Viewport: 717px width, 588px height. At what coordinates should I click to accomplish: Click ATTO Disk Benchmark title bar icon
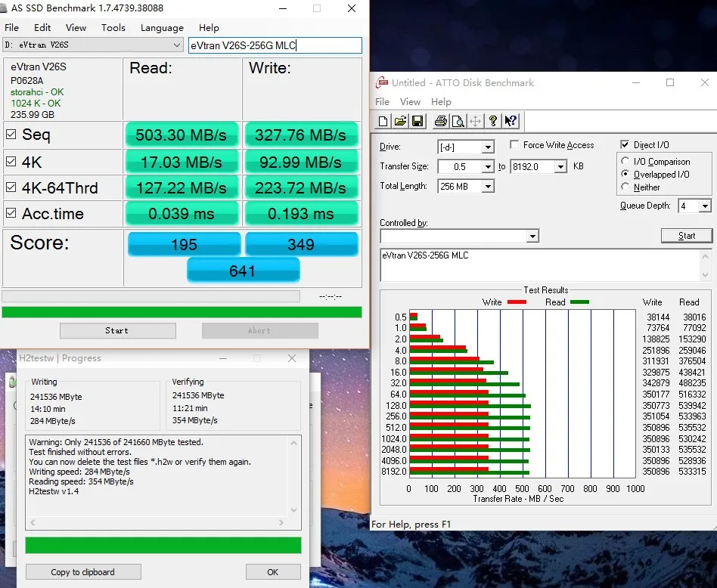[x=382, y=82]
